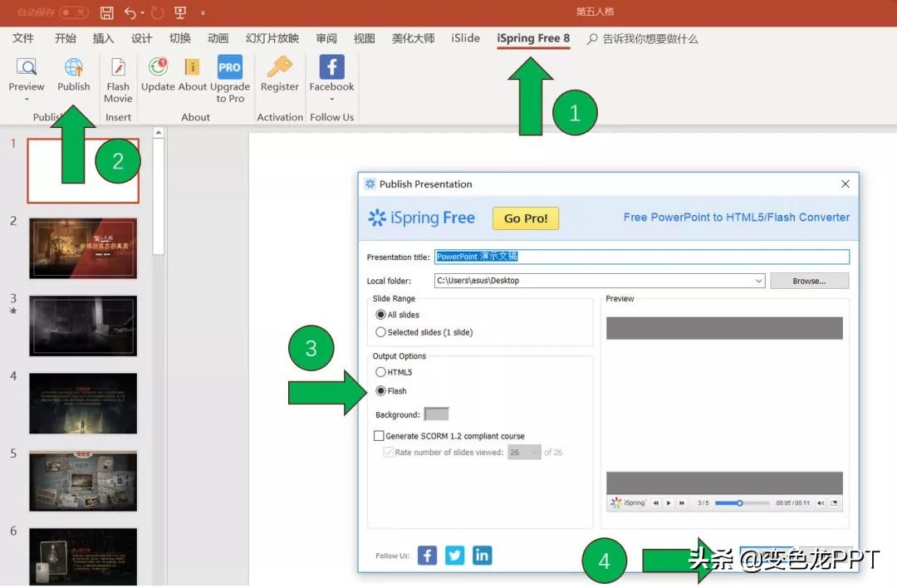Select the All slides option
Image resolution: width=897 pixels, height=588 pixels.
pos(398,315)
